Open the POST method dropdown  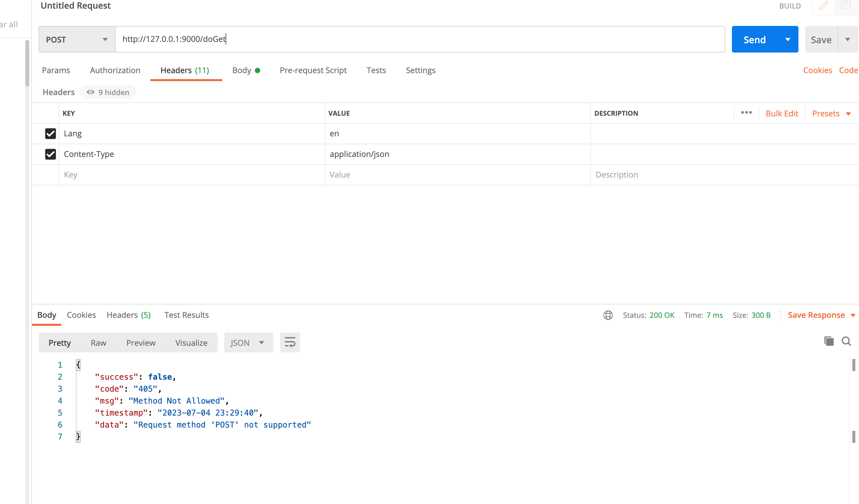[x=77, y=40]
